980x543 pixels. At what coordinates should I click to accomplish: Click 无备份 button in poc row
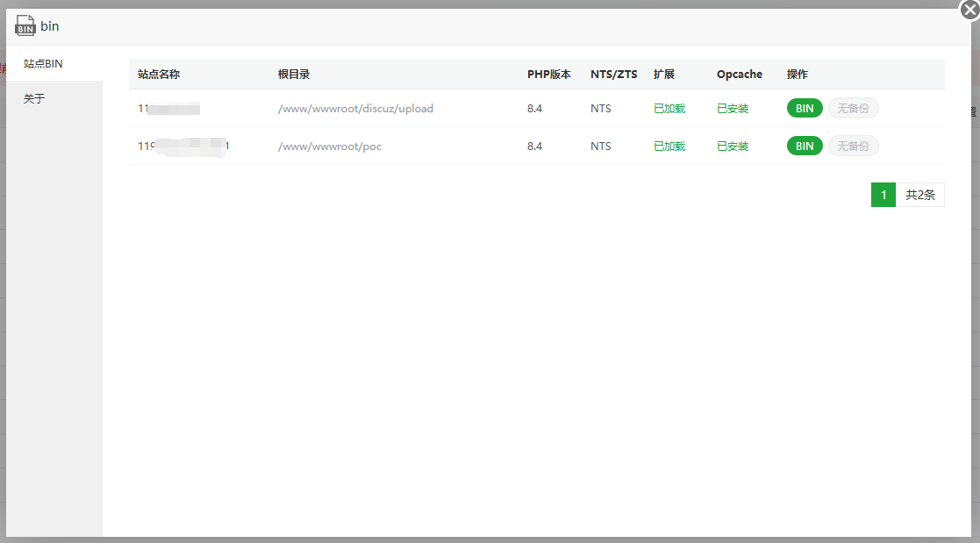pyautogui.click(x=853, y=146)
